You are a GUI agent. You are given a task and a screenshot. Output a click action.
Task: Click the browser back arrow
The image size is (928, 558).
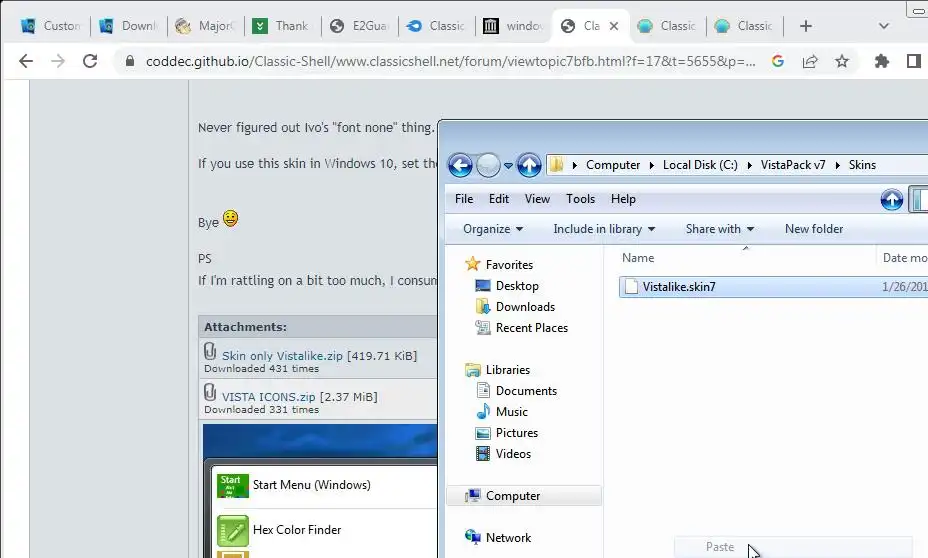pyautogui.click(x=25, y=61)
